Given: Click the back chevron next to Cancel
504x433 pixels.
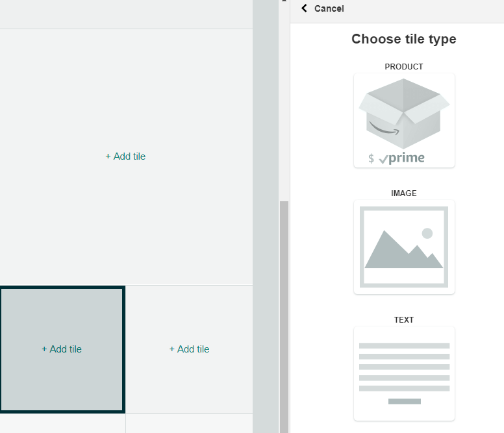Looking at the screenshot, I should pos(304,8).
